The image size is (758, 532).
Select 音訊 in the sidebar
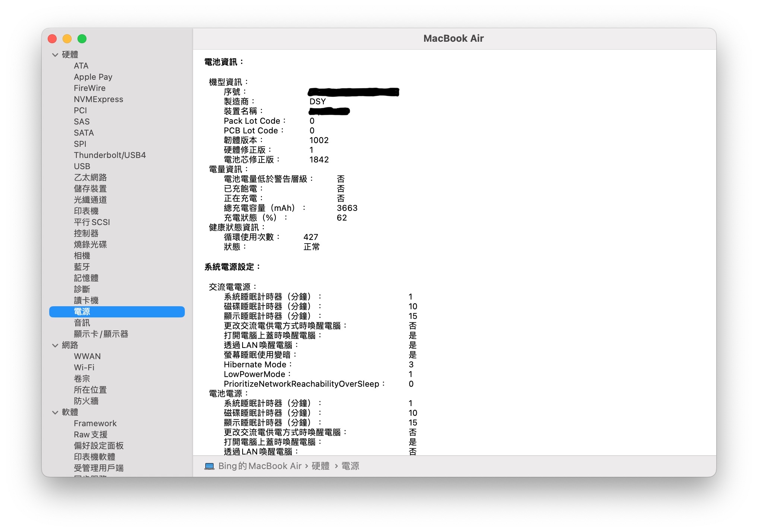[x=82, y=323]
